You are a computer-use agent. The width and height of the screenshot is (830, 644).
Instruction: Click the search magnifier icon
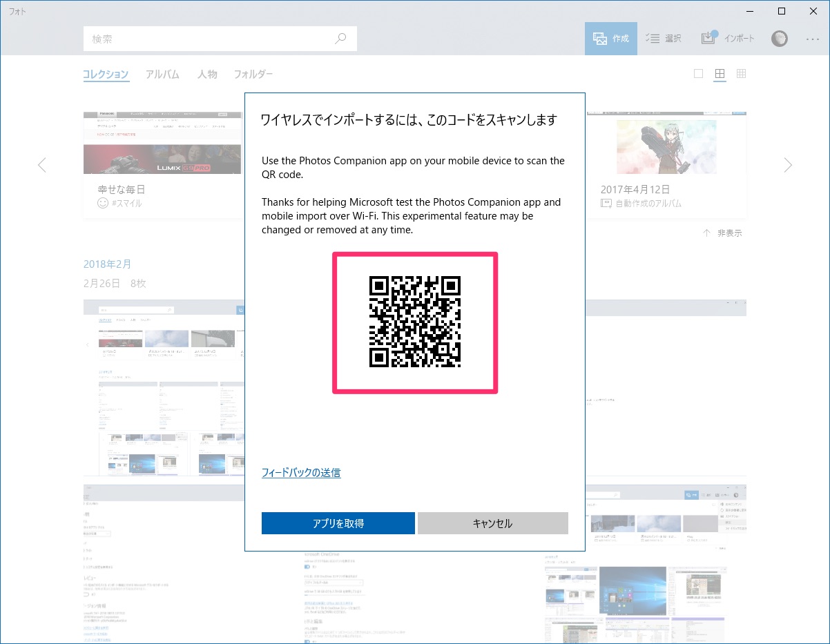(340, 39)
